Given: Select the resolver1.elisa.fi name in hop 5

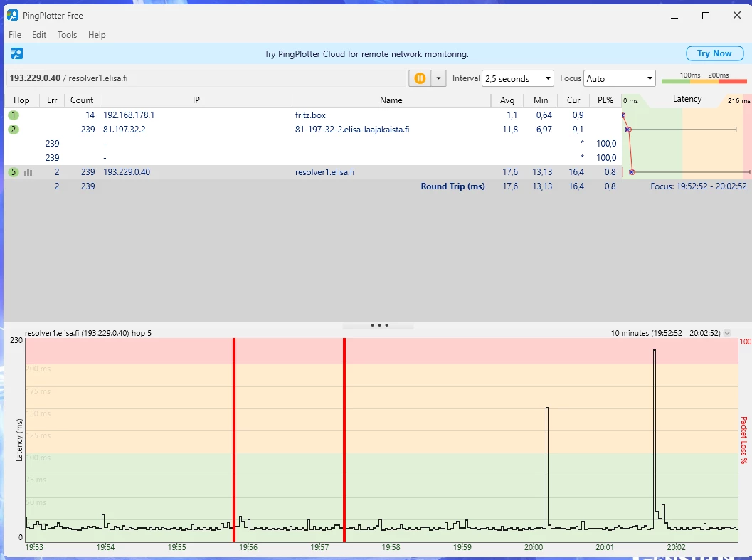Looking at the screenshot, I should coord(324,171).
